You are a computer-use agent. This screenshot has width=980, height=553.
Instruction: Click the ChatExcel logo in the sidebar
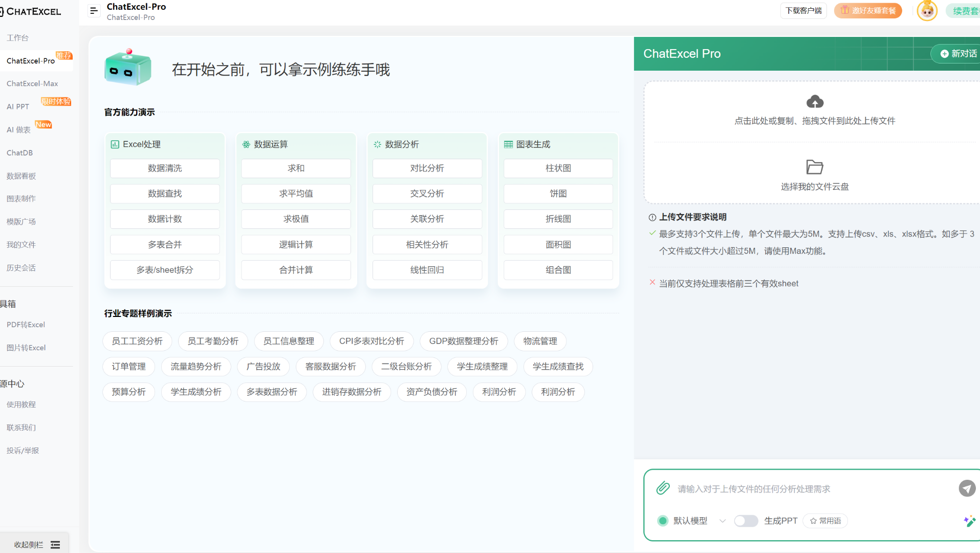click(x=31, y=11)
